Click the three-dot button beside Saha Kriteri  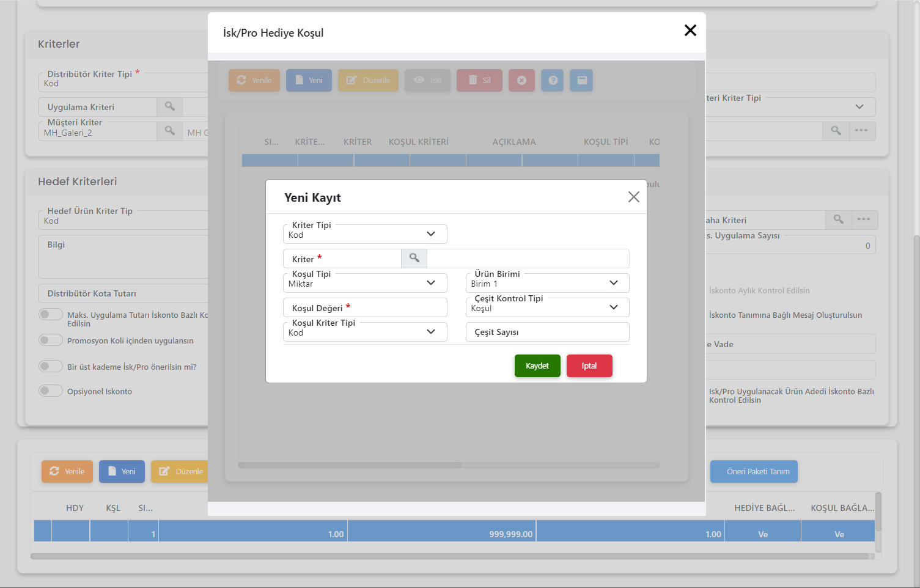pos(863,220)
